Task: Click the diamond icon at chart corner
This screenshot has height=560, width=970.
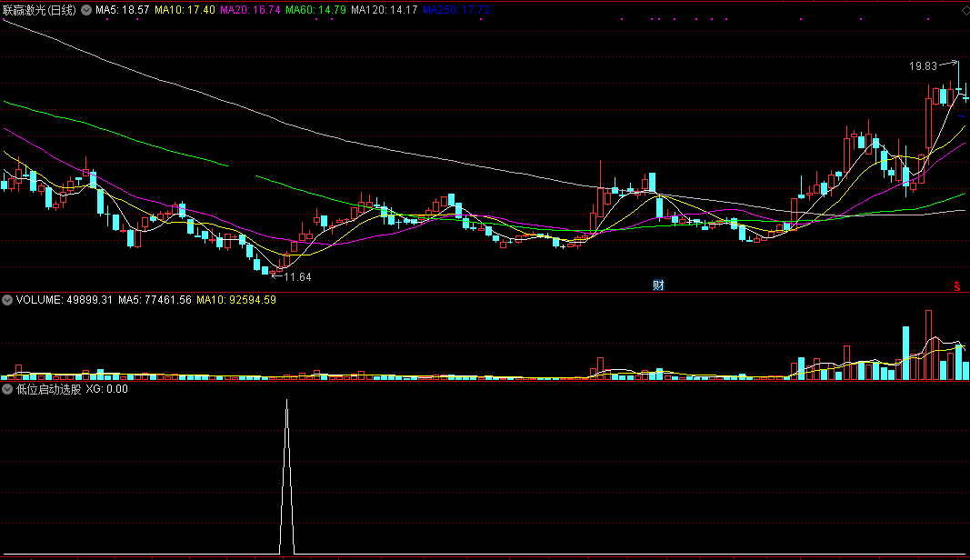Action: pos(965,11)
